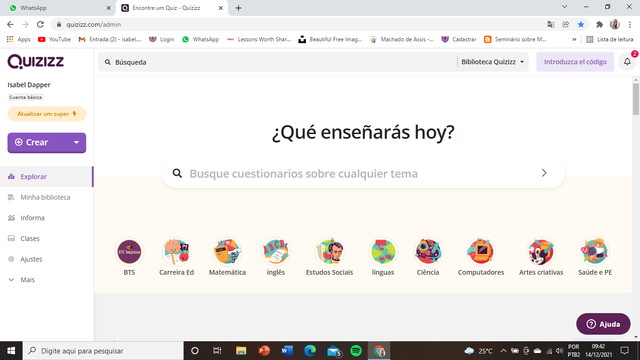Click the magnifier icon in the main search box

[177, 173]
